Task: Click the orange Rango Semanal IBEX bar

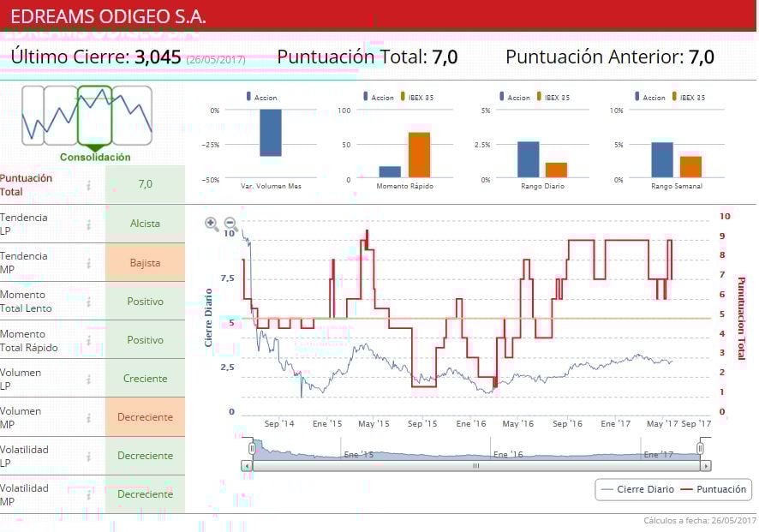Action: [690, 167]
